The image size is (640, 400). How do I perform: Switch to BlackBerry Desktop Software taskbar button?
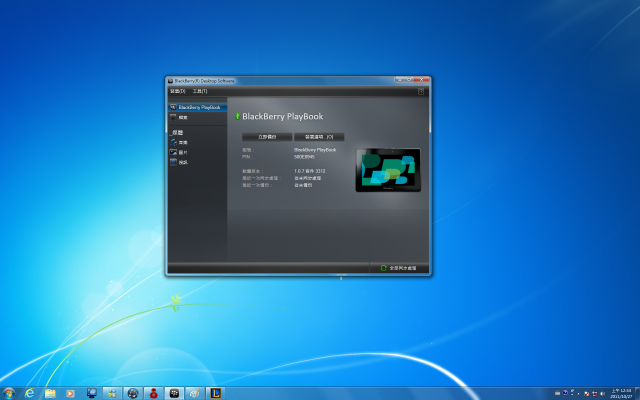click(174, 393)
